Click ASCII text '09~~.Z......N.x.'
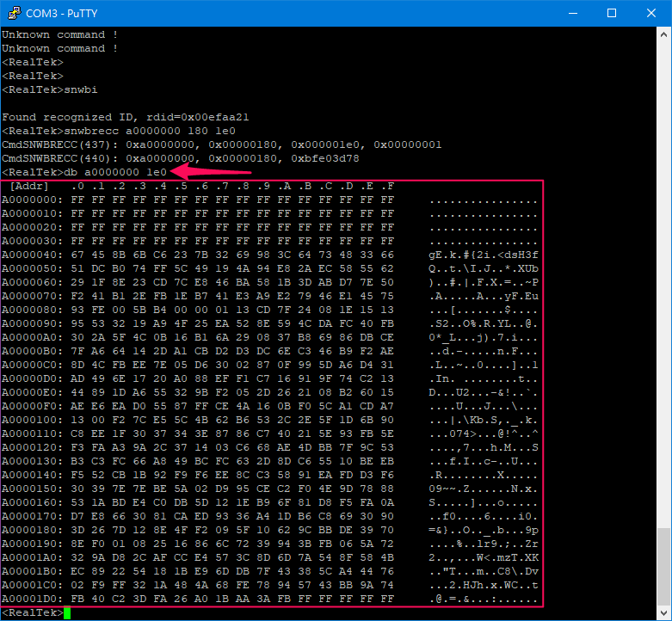Screen dimensions: 672x621 (484, 489)
